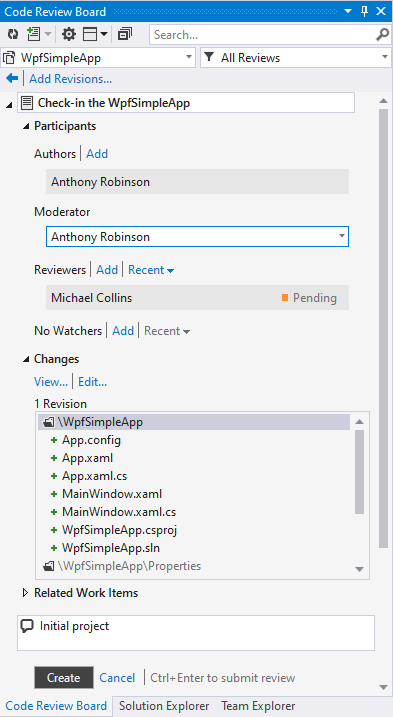Focus the Search input field
Screen dimensions: 393x717
(x=262, y=35)
